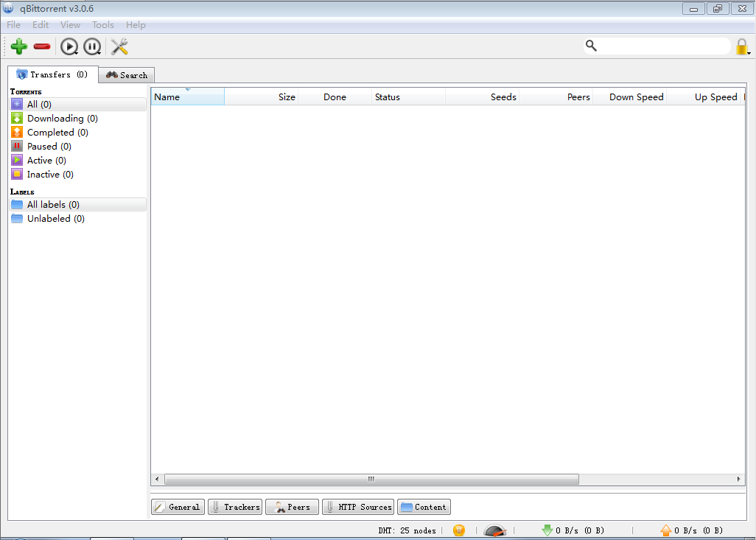Sort by the Down Speed column header

(630, 97)
